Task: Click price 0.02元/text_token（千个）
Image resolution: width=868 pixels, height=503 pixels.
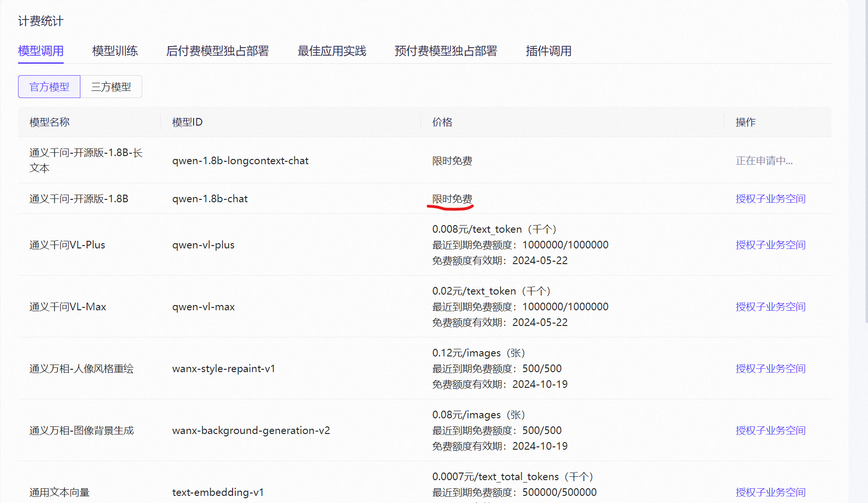Action: click(491, 291)
